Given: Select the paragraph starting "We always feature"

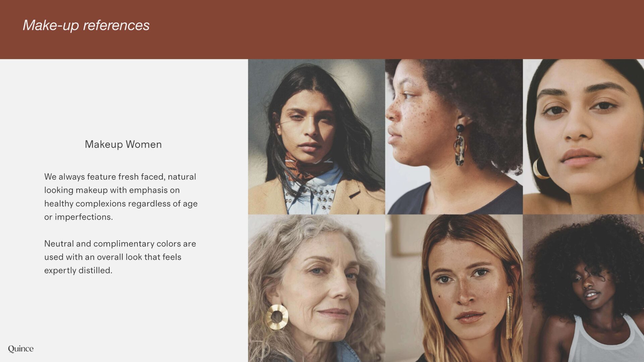Looking at the screenshot, I should (121, 197).
